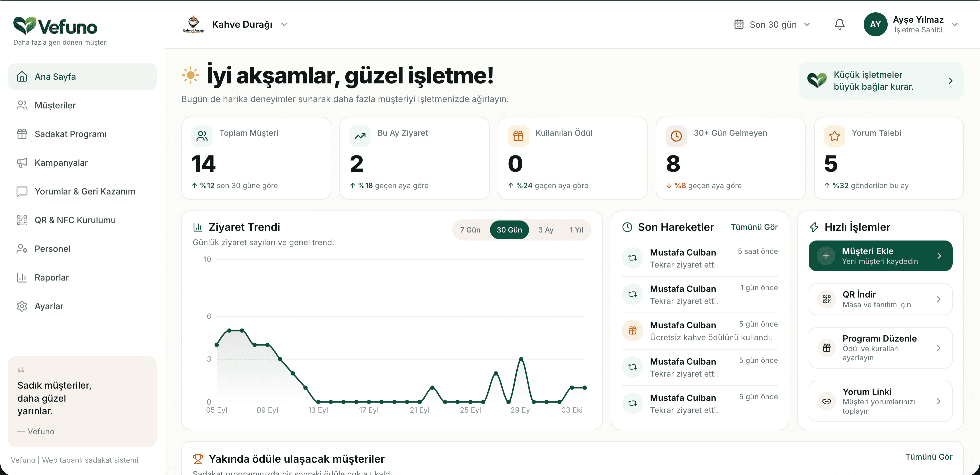Click the QR İndir quick action
980x475 pixels.
tap(880, 299)
